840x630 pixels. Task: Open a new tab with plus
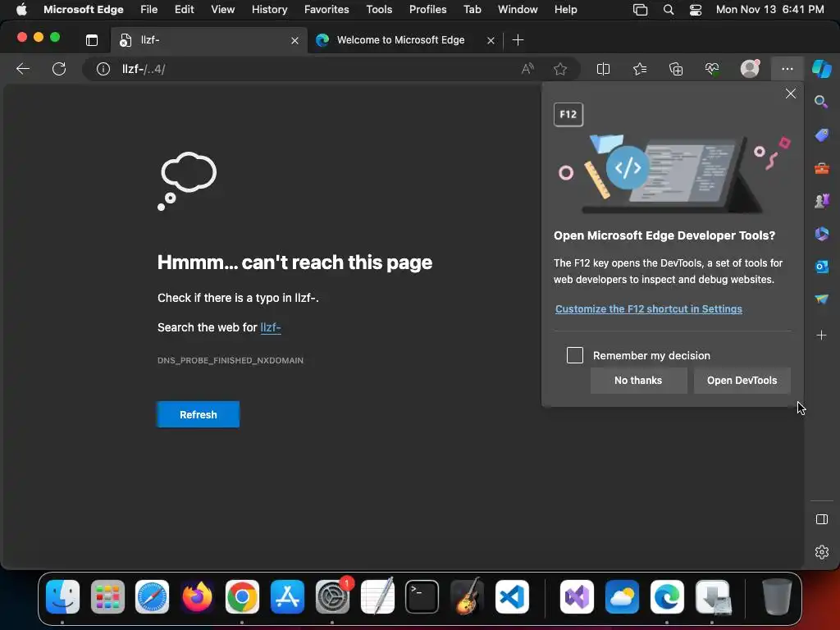tap(518, 39)
